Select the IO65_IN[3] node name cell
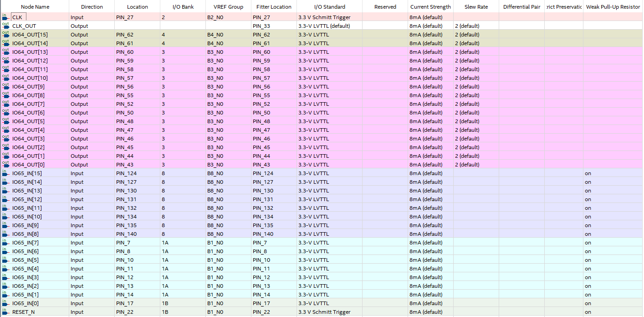644x317 pixels. tap(35, 277)
